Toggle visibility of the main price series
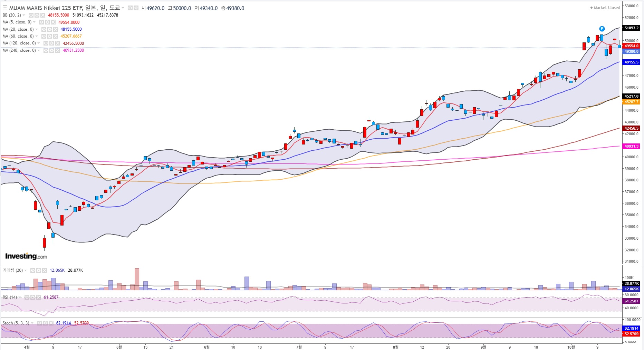This screenshot has height=350, width=644. click(131, 8)
